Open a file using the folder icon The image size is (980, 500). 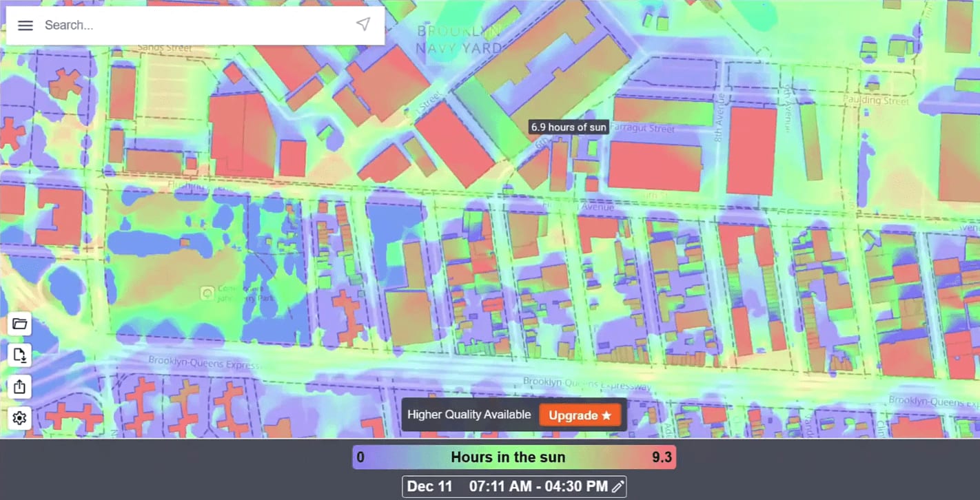pyautogui.click(x=19, y=324)
